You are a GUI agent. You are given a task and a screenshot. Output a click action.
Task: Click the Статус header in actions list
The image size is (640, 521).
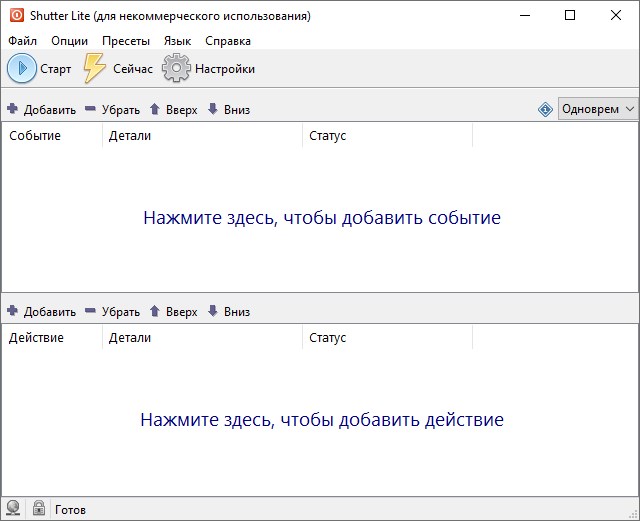(x=387, y=337)
